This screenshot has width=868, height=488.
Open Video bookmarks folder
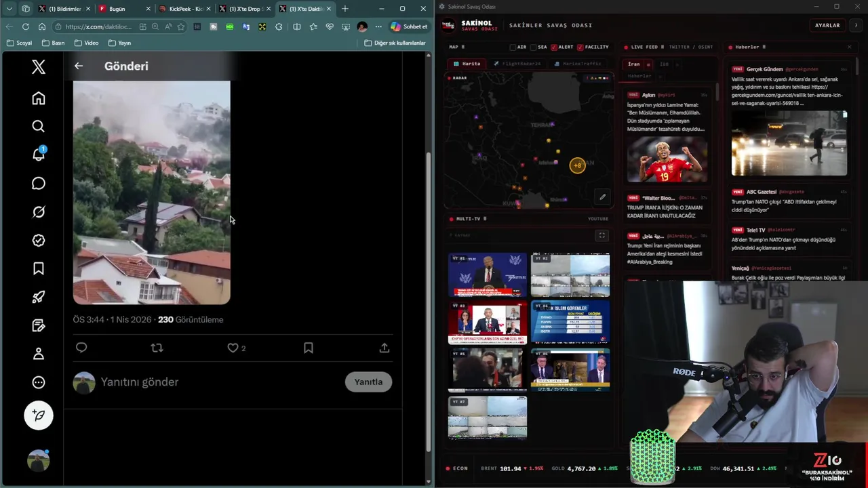[86, 43]
